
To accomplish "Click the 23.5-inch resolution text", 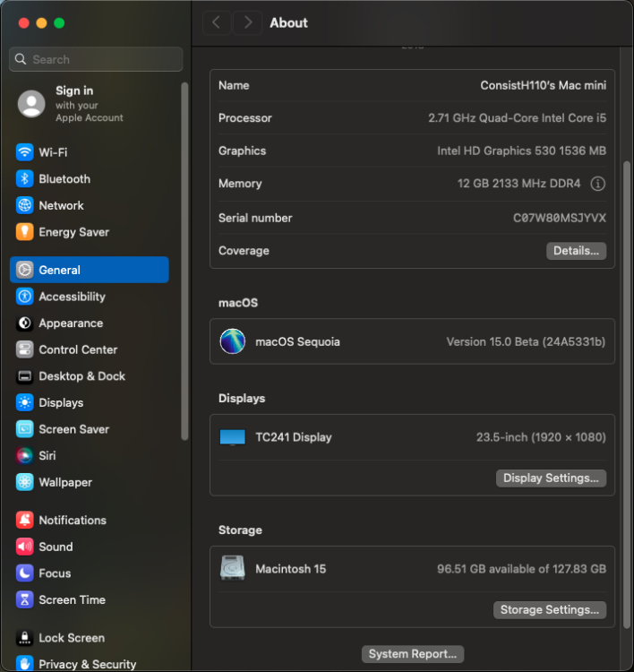I will (x=541, y=437).
